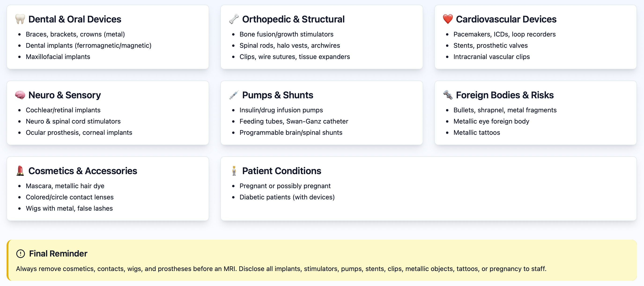Click the bolt icon beside Foreign Bodies & Risks
The image size is (644, 286).
point(448,95)
